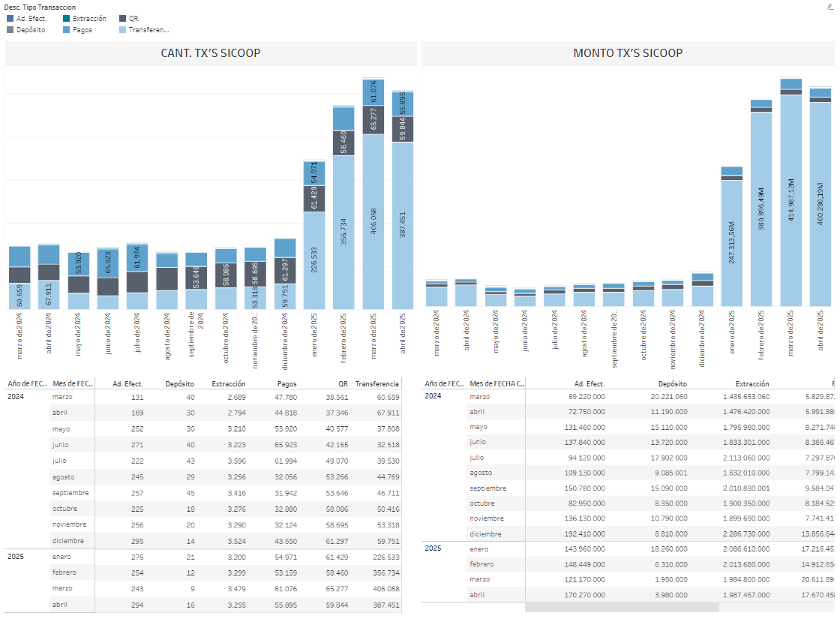The image size is (840, 619).
Task: Select the Ad. Efect. legend color swatch
Action: (10, 18)
